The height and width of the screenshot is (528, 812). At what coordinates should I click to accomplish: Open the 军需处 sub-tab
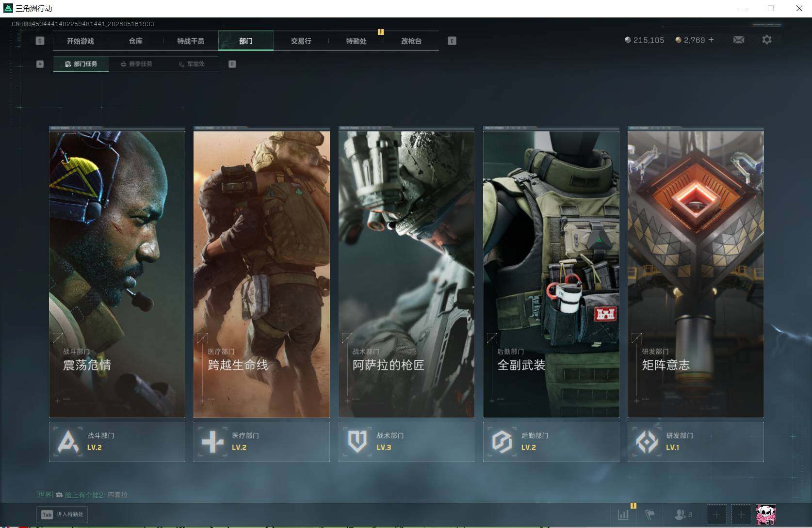[x=192, y=64]
